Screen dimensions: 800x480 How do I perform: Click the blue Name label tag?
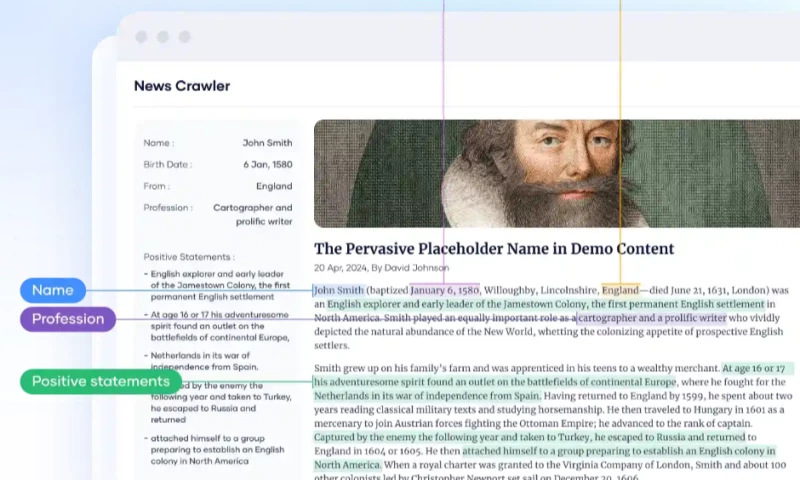52,290
